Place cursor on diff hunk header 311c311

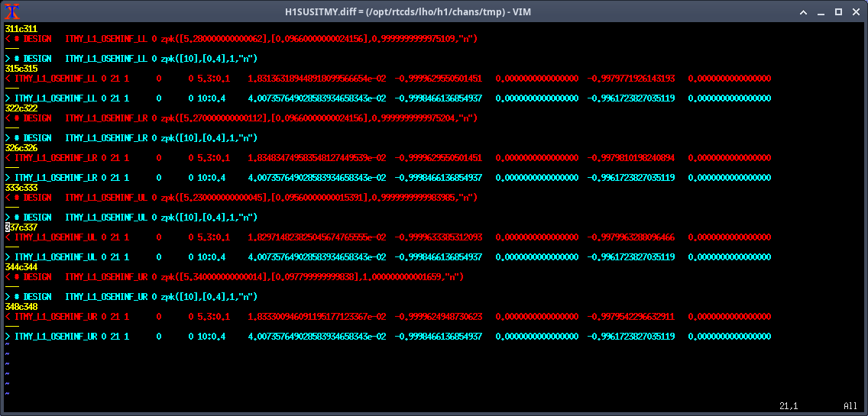point(21,29)
